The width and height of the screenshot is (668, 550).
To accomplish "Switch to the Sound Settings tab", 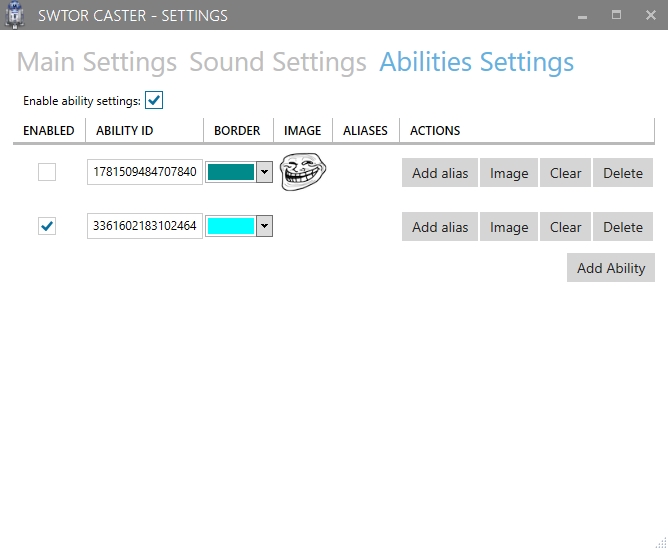I will pyautogui.click(x=278, y=62).
